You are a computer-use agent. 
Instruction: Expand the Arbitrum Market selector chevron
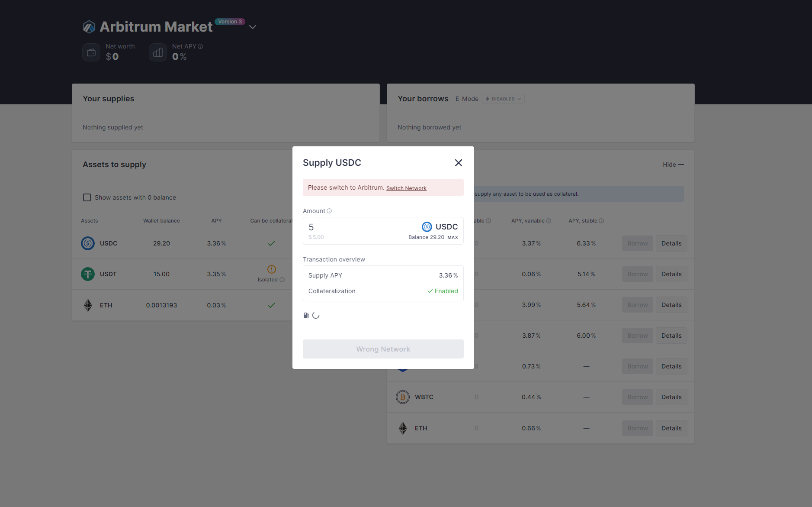[253, 27]
